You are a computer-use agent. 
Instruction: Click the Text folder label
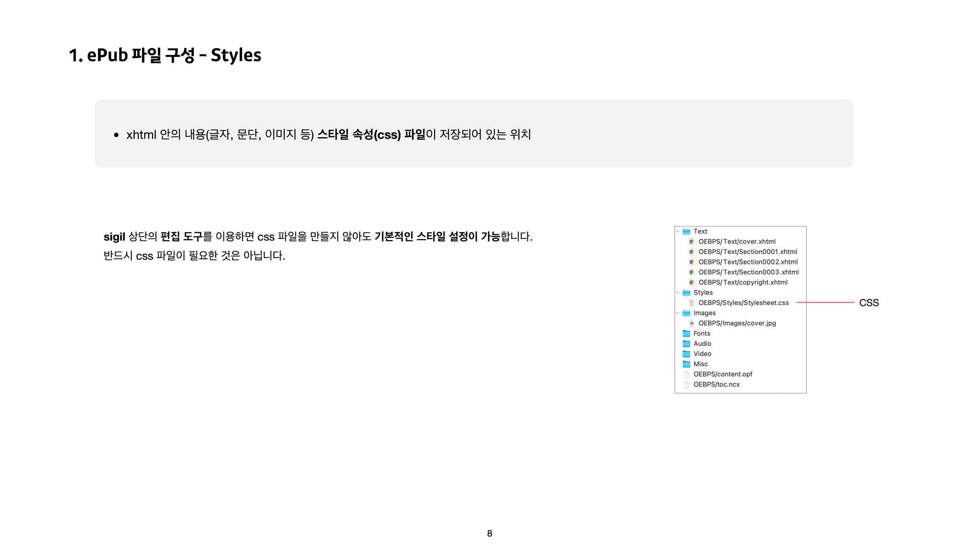700,231
